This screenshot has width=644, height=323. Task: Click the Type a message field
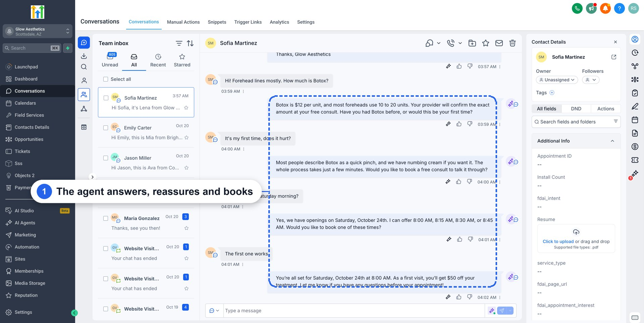354,311
